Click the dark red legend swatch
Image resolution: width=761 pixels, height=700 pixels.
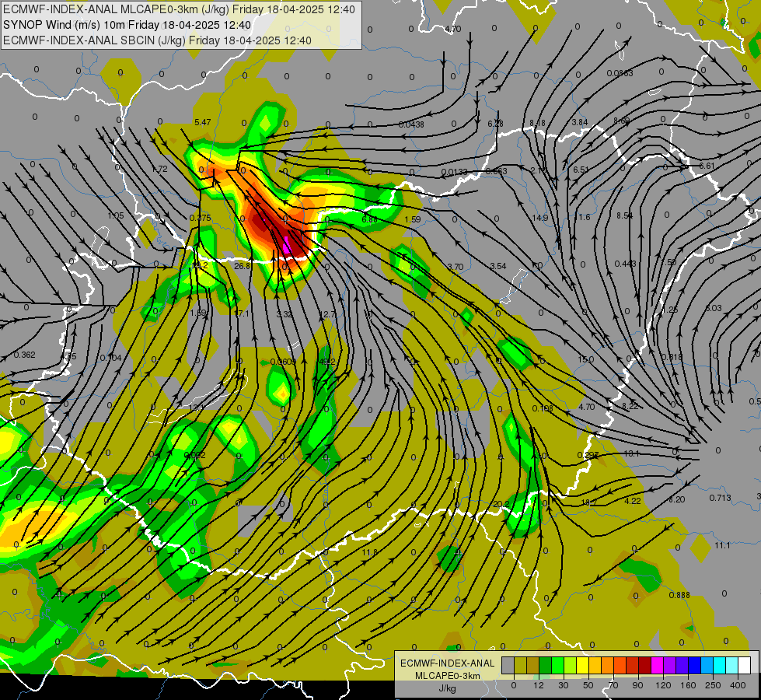[x=645, y=666]
